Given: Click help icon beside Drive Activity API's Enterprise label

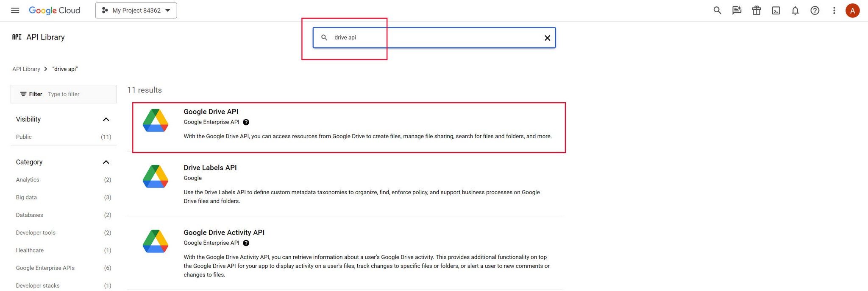Looking at the screenshot, I should 246,243.
